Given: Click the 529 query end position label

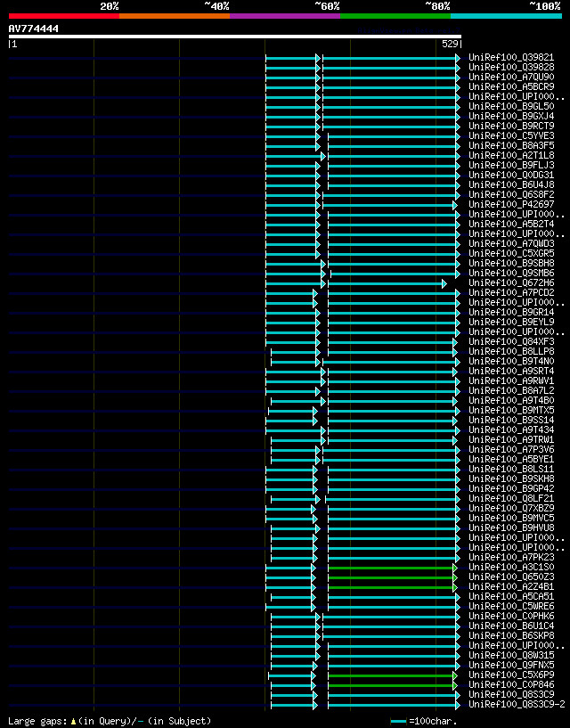Looking at the screenshot, I should 451,44.
